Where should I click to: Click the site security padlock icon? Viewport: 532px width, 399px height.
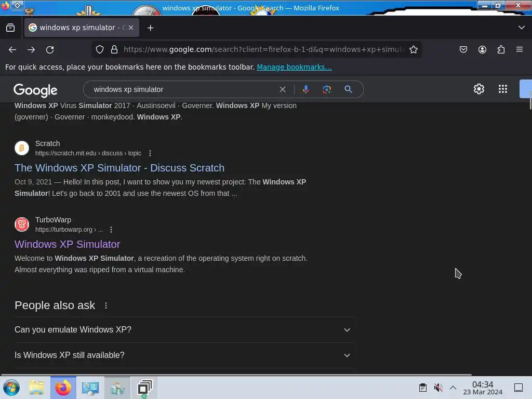[x=114, y=49]
